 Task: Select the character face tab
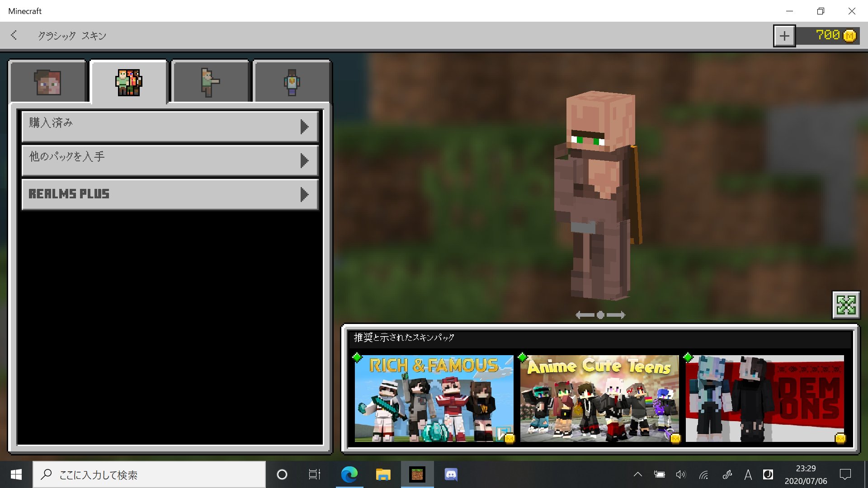pos(48,82)
